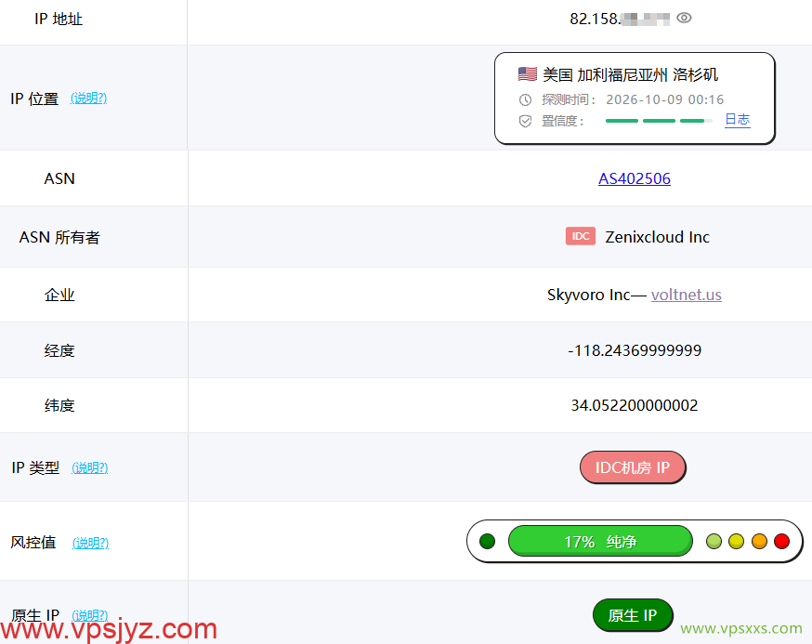The image size is (812, 644).
Task: Open 说明 help link for 原生 IP
Action: click(89, 615)
